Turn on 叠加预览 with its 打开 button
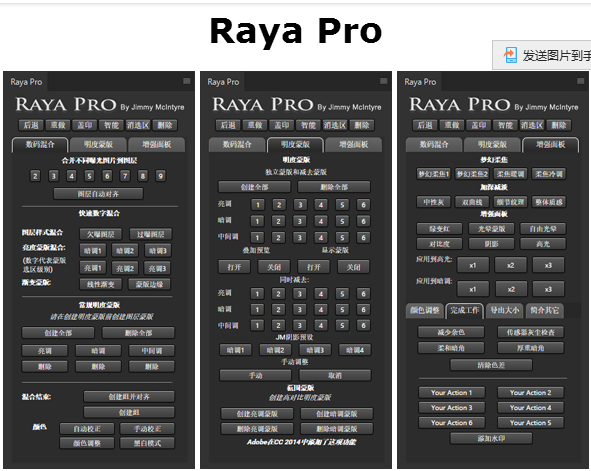The width and height of the screenshot is (591, 471). click(x=234, y=267)
